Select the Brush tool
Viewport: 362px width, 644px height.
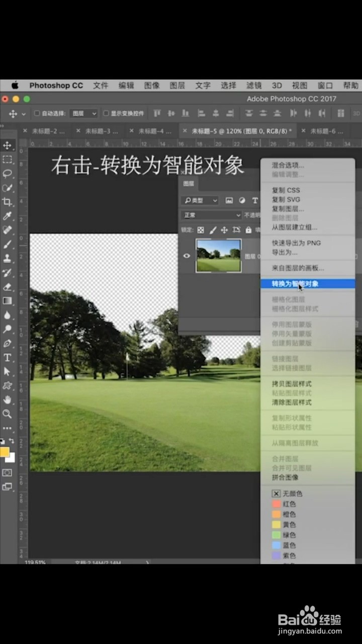click(x=7, y=244)
